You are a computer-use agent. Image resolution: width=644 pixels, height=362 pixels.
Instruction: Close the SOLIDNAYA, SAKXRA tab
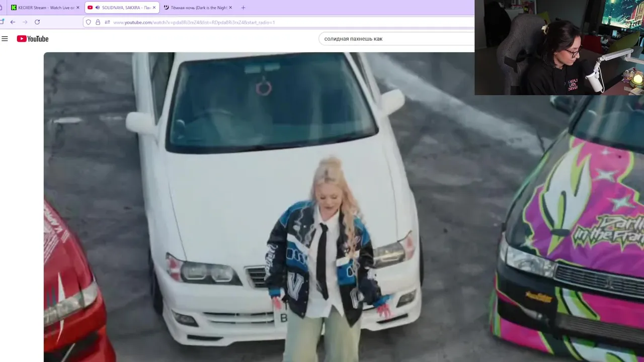[154, 8]
